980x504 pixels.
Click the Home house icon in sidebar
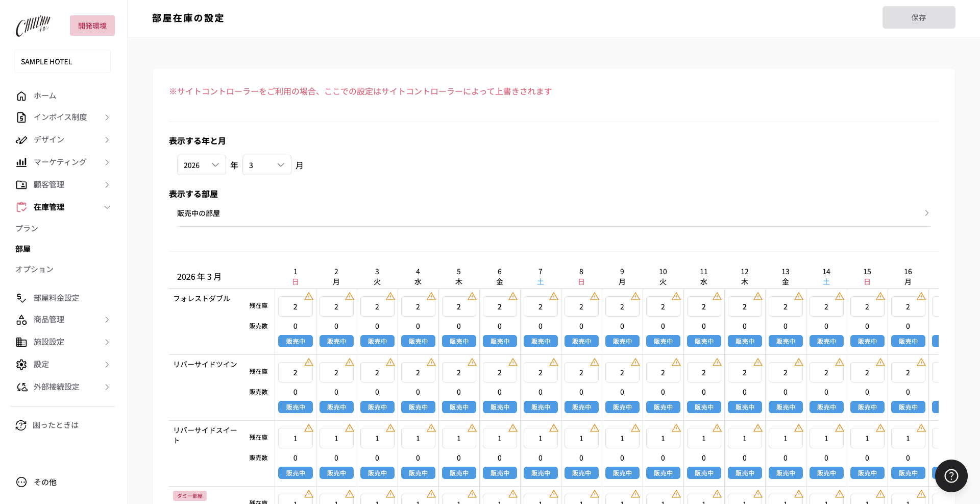click(x=21, y=96)
